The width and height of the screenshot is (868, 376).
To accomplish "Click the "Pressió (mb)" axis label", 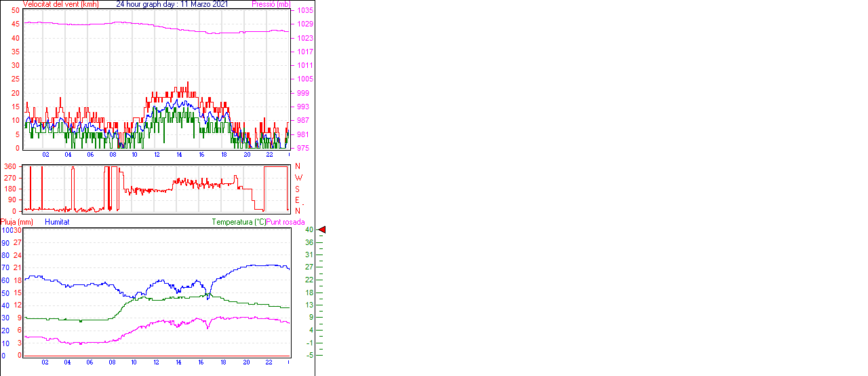I will coord(270,4).
